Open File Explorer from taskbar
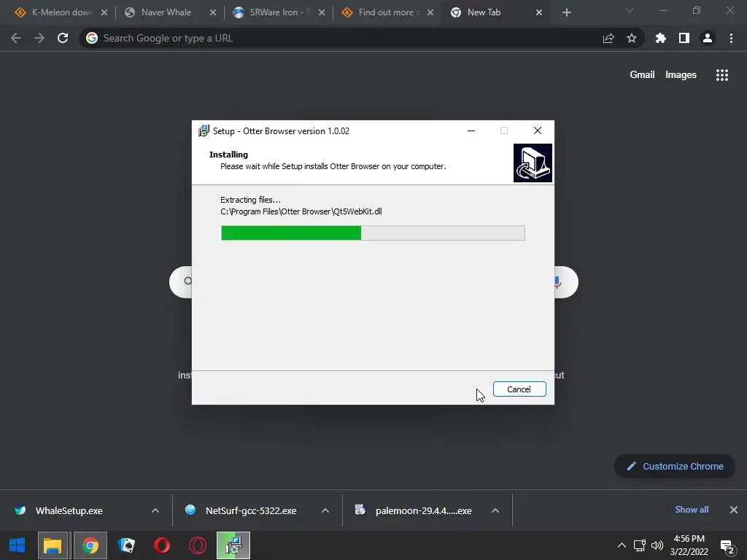The image size is (747, 560). 53,545
